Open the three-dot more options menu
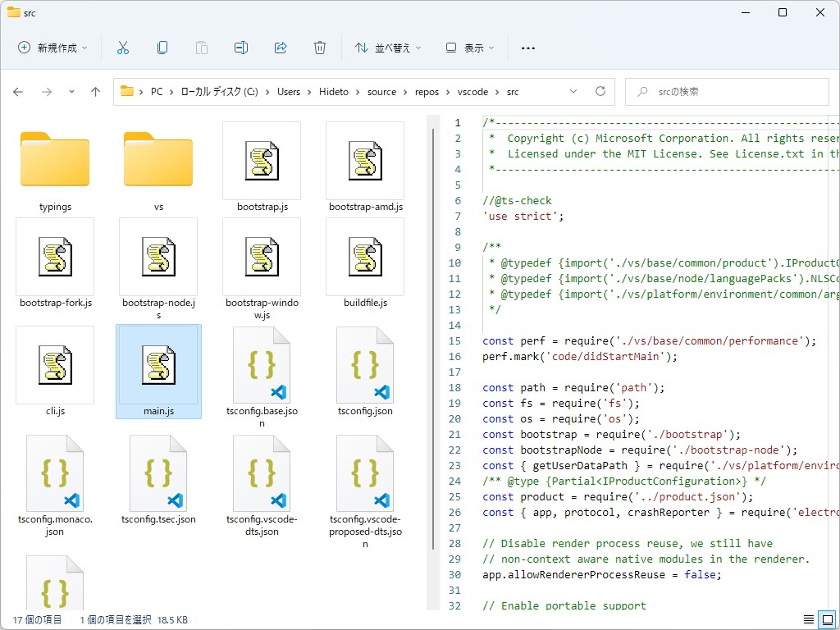Screen dimensions: 840x630 click(528, 48)
